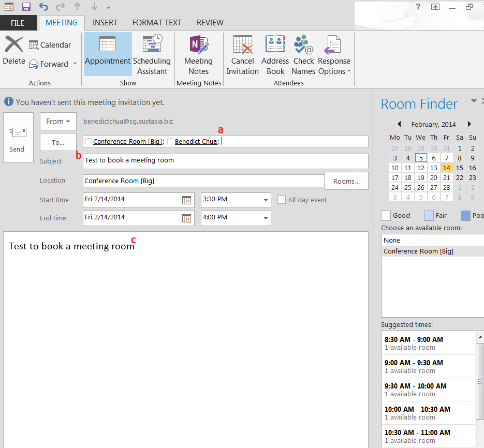
Task: Click the ribbon display options icon
Action: tap(435, 7)
